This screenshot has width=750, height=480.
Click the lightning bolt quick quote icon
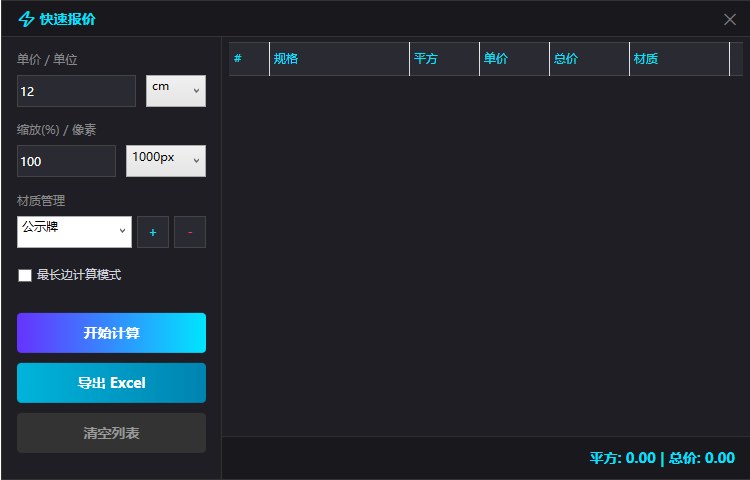(x=26, y=19)
